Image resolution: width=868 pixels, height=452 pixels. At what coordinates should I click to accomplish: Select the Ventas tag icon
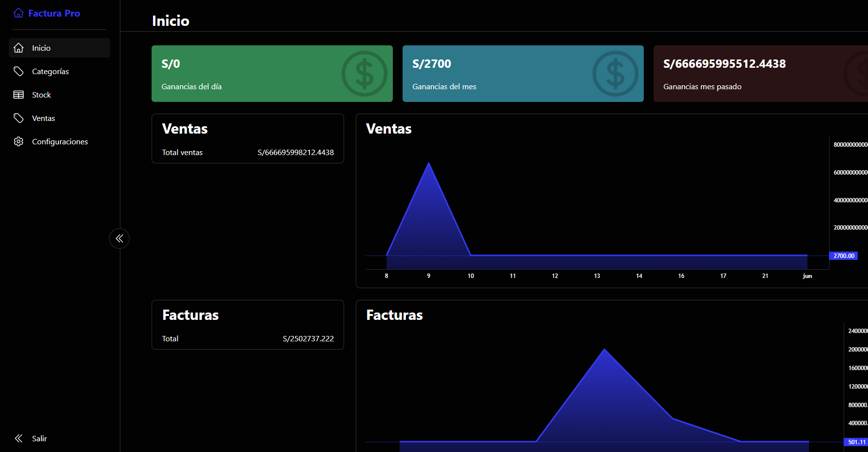19,118
